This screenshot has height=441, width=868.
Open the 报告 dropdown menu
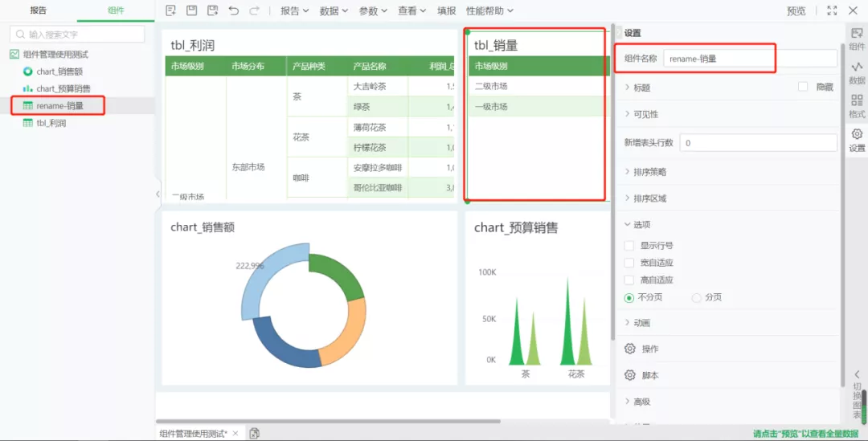[x=294, y=10]
